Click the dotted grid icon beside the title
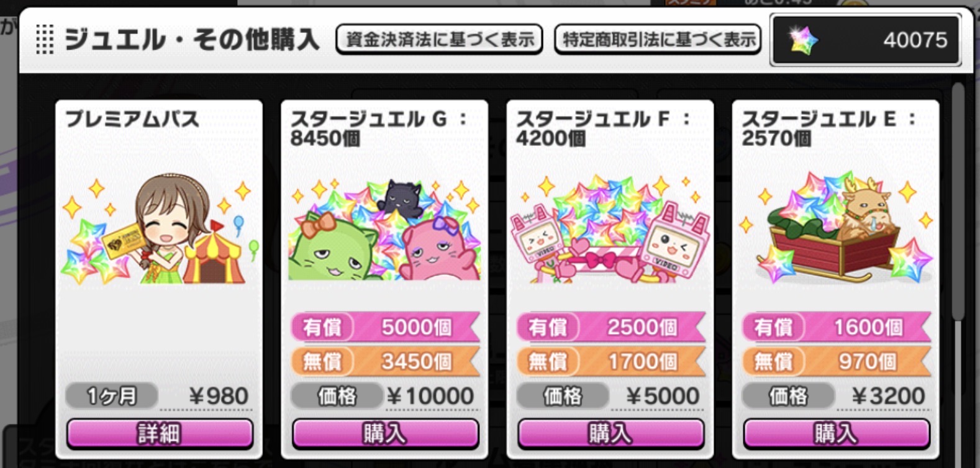The height and width of the screenshot is (468, 980). coord(45,40)
